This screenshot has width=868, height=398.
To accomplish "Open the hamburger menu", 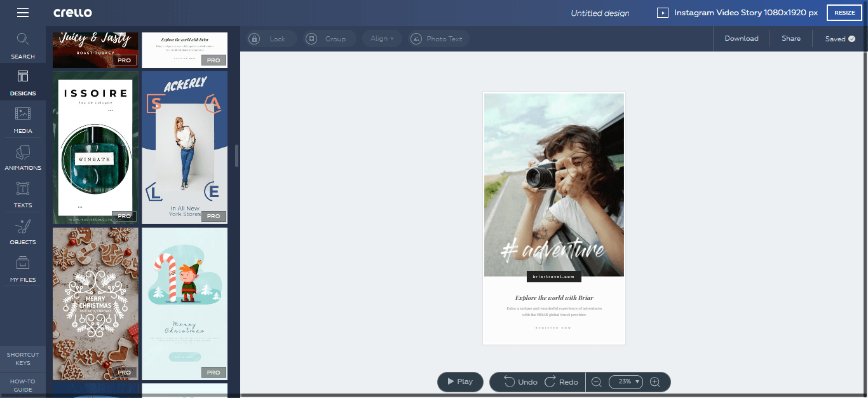I will (x=22, y=12).
